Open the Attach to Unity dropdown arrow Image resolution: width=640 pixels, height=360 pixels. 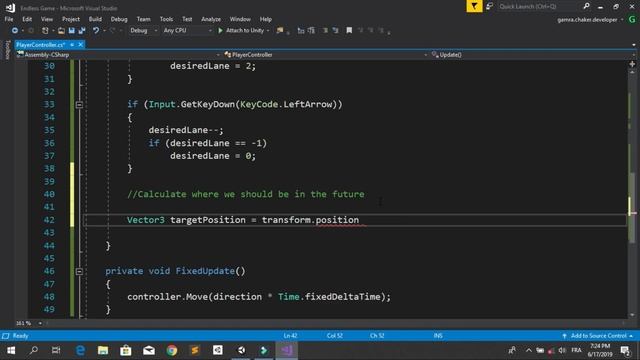click(x=268, y=31)
